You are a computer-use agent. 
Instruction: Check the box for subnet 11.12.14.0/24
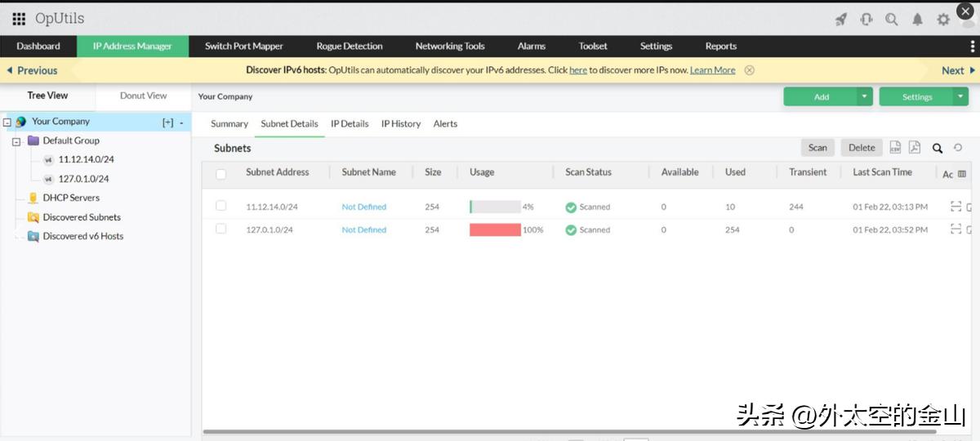221,206
